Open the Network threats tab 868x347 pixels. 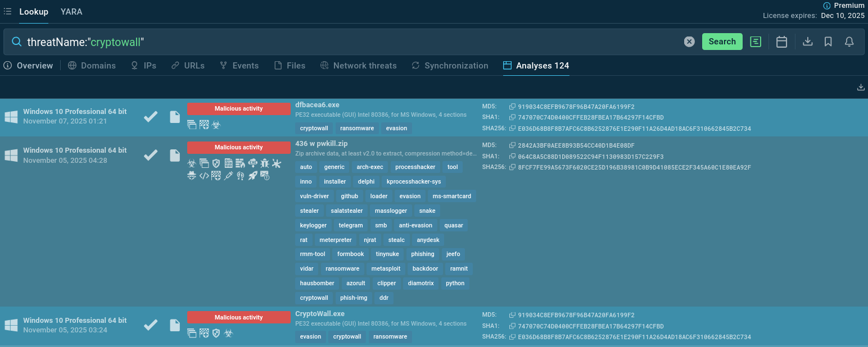(358, 66)
